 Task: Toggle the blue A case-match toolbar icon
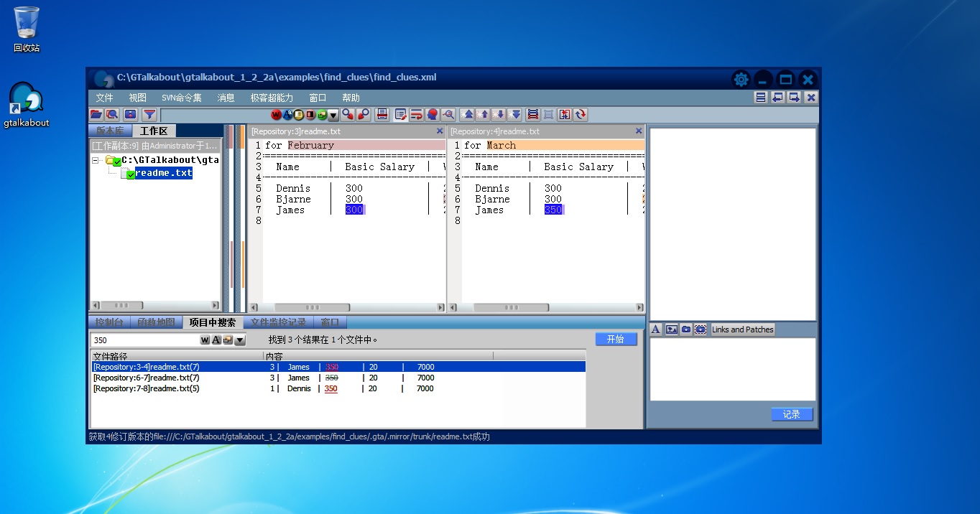(x=287, y=115)
